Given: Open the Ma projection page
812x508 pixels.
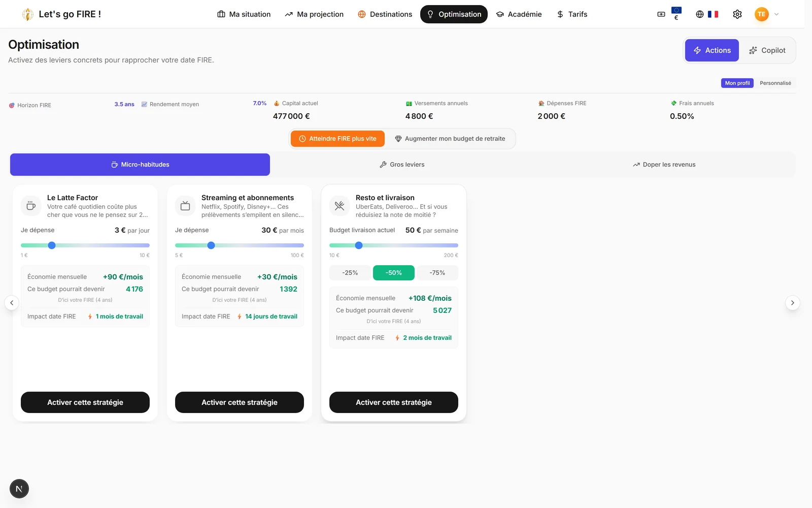Looking at the screenshot, I should click(x=314, y=14).
